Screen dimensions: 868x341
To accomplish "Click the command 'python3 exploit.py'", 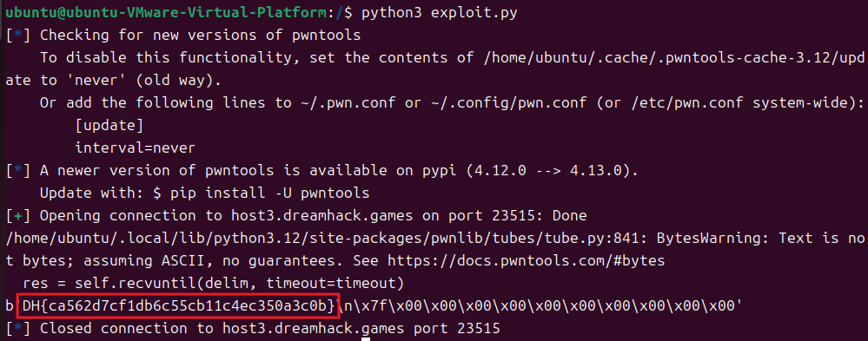I will point(440,13).
